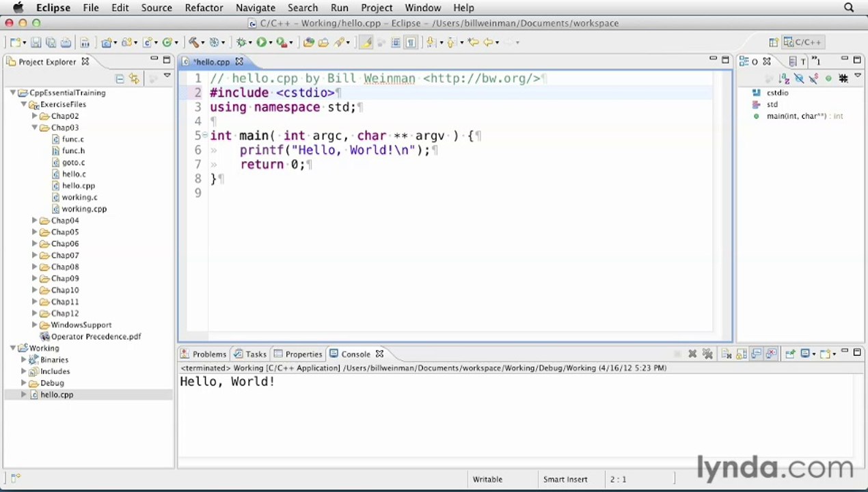Select hello.cpp under Working project
The height and width of the screenshot is (492, 868).
pos(57,394)
